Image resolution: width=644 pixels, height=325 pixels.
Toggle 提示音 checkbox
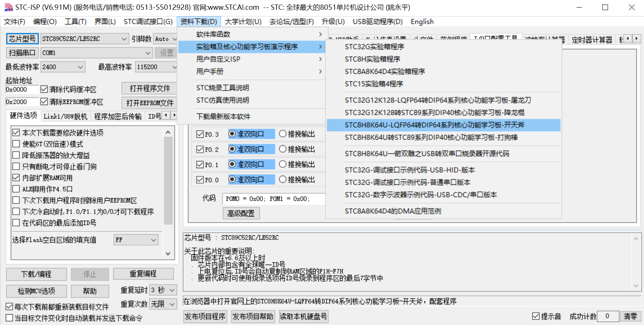pyautogui.click(x=536, y=316)
